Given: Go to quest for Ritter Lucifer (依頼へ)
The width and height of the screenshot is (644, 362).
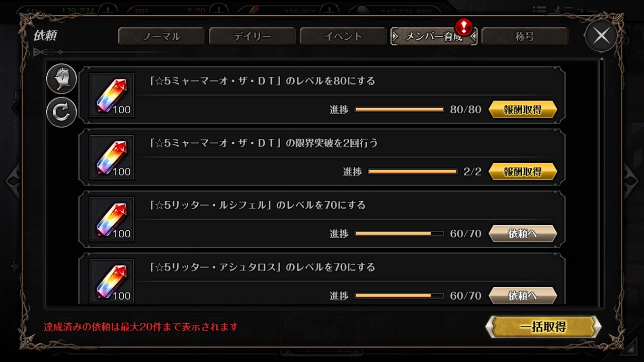Looking at the screenshot, I should click(523, 234).
